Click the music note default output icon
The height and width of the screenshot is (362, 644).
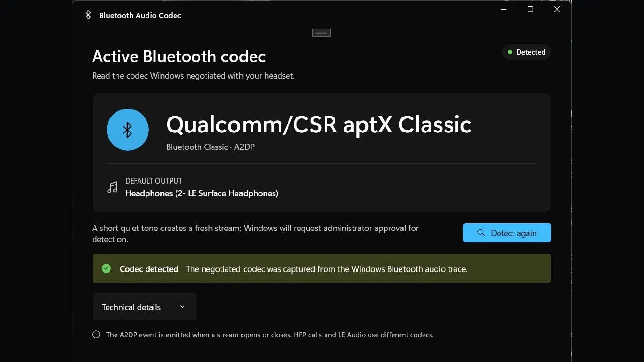(x=112, y=188)
